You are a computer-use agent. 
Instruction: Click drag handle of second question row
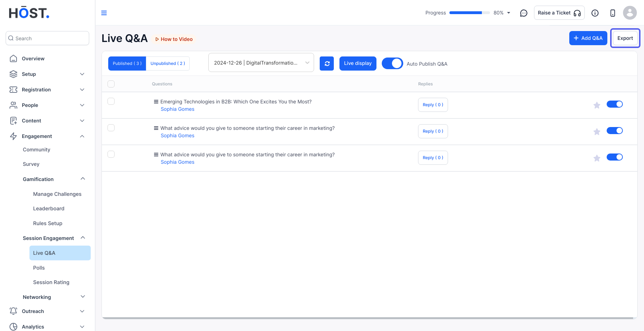[156, 128]
